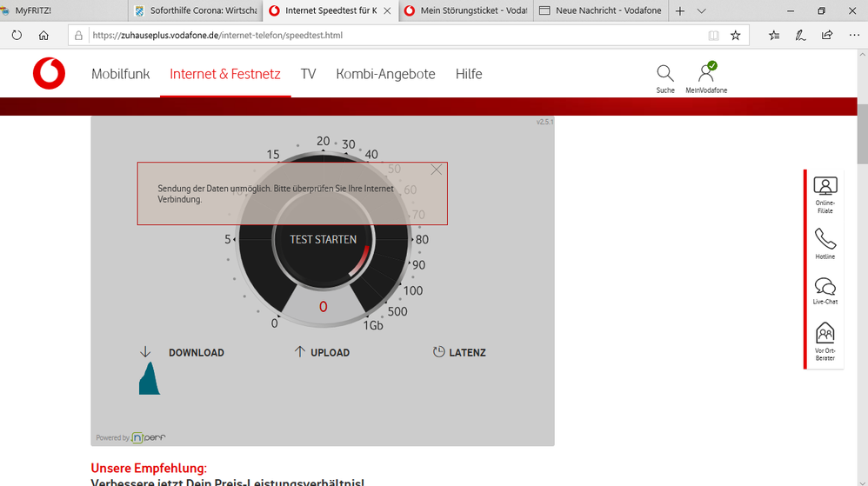Click the red 0 speed value
This screenshot has height=486, width=868.
click(x=324, y=307)
